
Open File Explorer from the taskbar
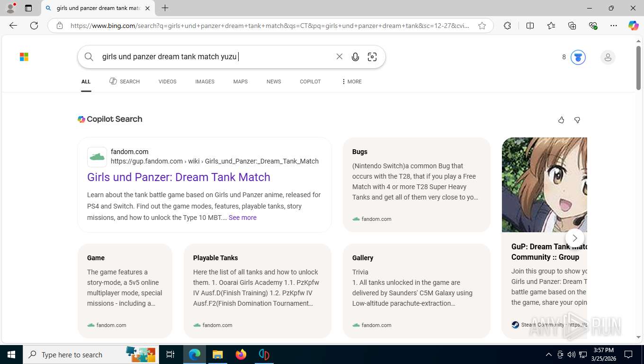(x=217, y=355)
